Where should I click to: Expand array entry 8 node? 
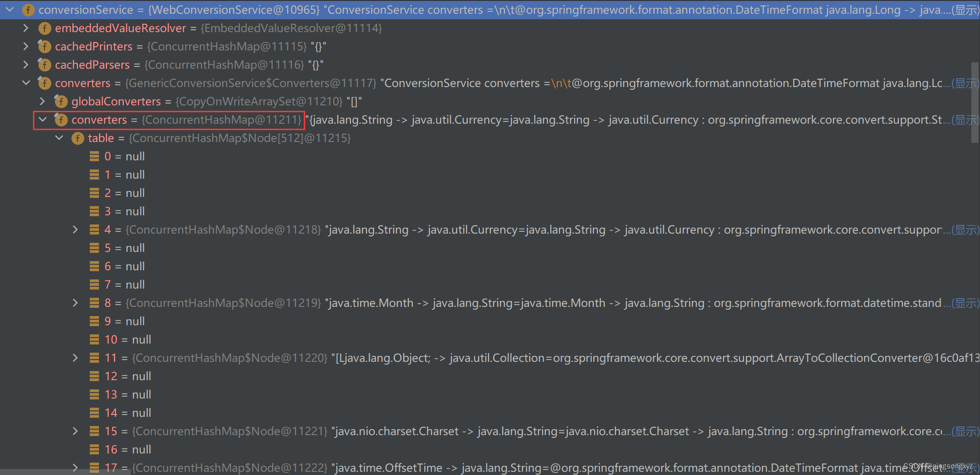(76, 303)
